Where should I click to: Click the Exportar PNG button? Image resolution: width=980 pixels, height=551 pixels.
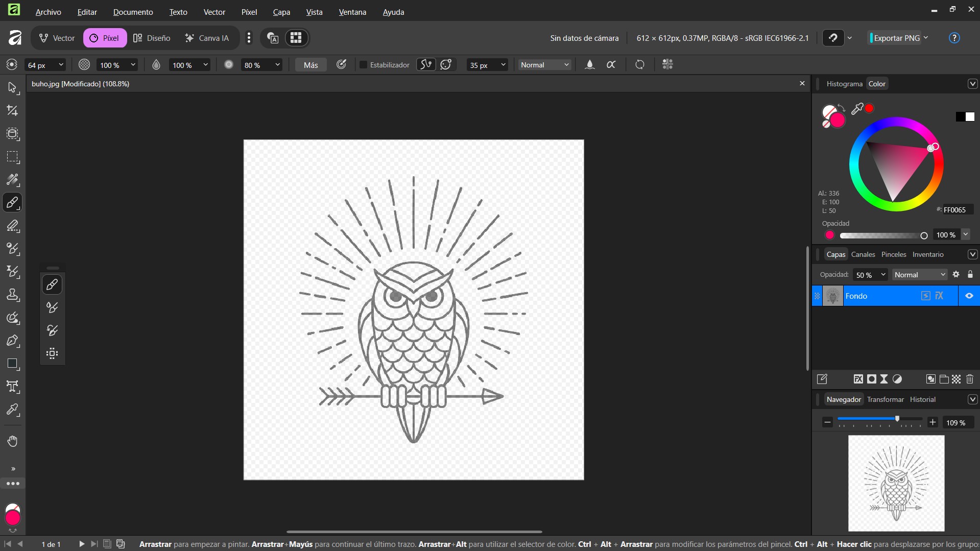pos(896,38)
